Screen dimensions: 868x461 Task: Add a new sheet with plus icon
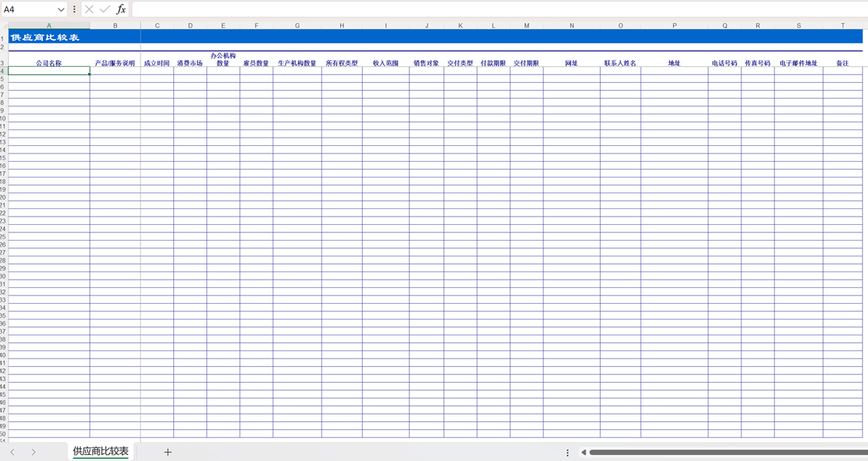tap(168, 452)
